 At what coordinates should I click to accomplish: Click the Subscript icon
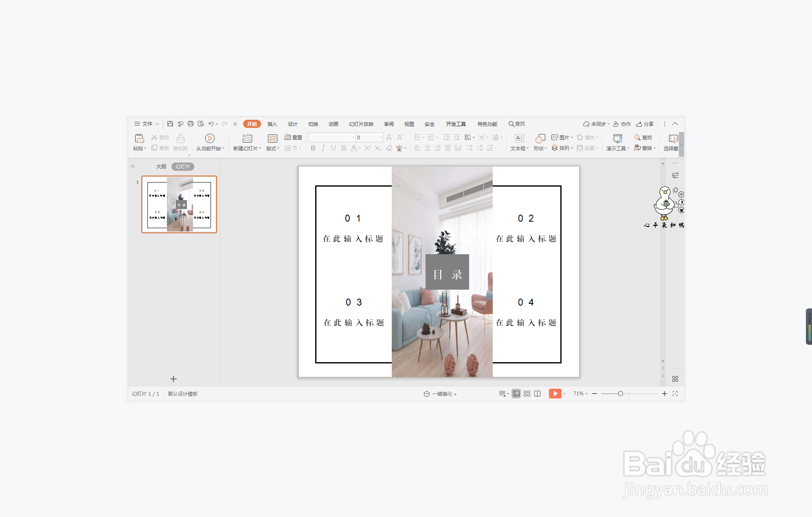click(x=378, y=148)
